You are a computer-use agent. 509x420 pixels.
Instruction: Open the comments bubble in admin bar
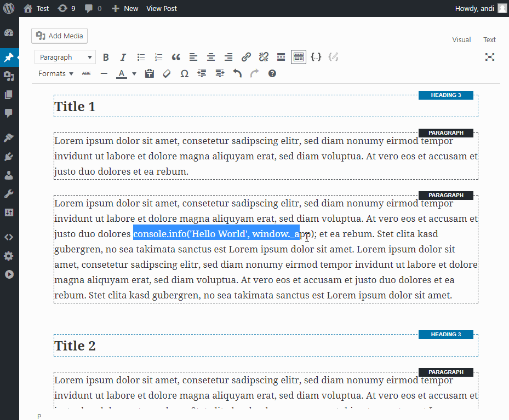[x=93, y=8]
